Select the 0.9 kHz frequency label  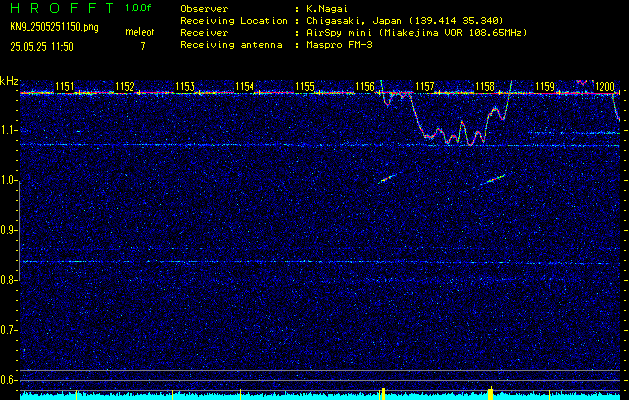click(9, 230)
